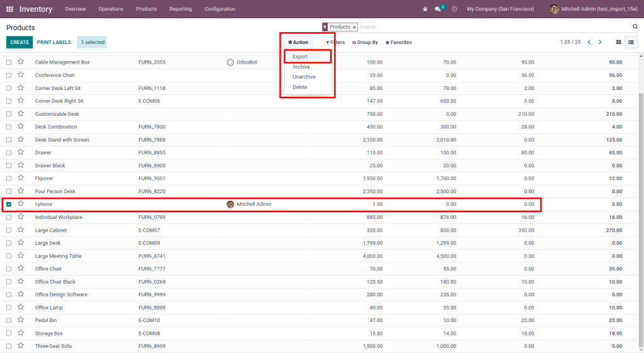The height and width of the screenshot is (353, 644).
Task: Select the Desk Stand with Screen checkbox
Action: pos(9,140)
